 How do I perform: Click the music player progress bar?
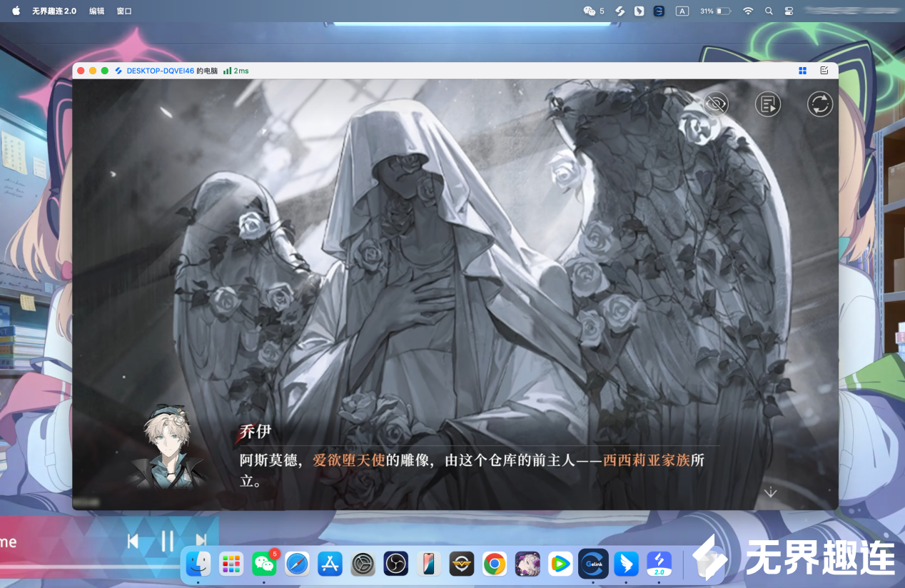(90, 567)
